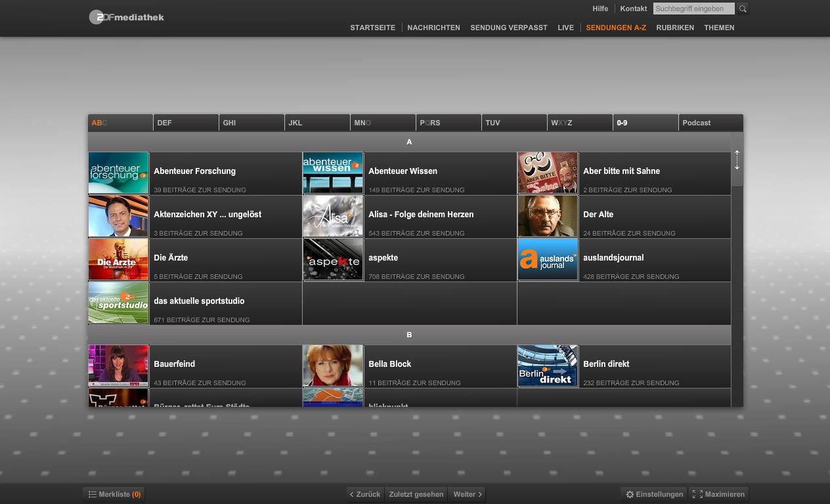Click the ZDFmediathek logo
The image size is (830, 504).
click(127, 17)
